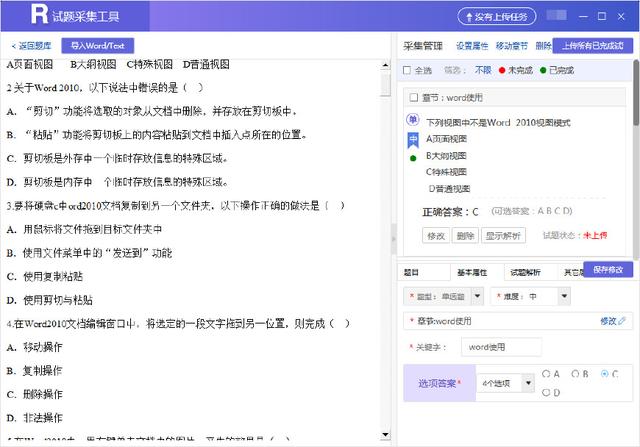Click the panel collapse handle between the document and the panel
The width and height of the screenshot is (640, 447).
(394, 238)
